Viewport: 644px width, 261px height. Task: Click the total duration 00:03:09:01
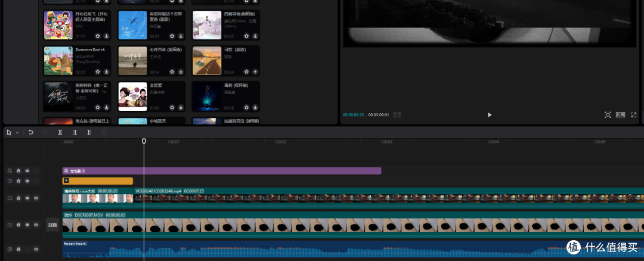point(379,115)
